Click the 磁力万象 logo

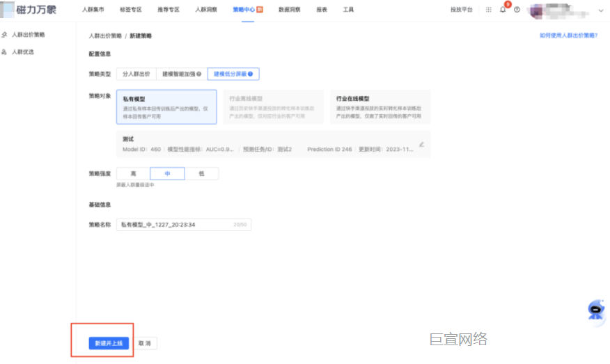click(29, 9)
